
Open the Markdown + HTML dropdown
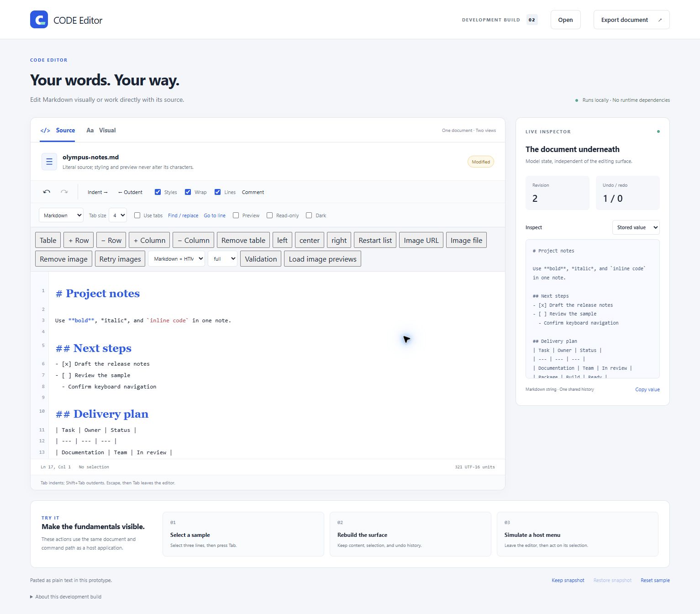click(176, 259)
